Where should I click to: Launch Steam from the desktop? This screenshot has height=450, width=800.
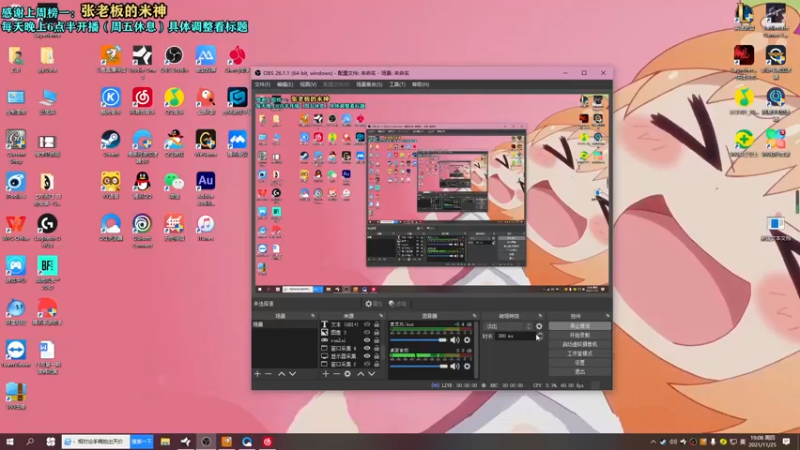tap(111, 143)
